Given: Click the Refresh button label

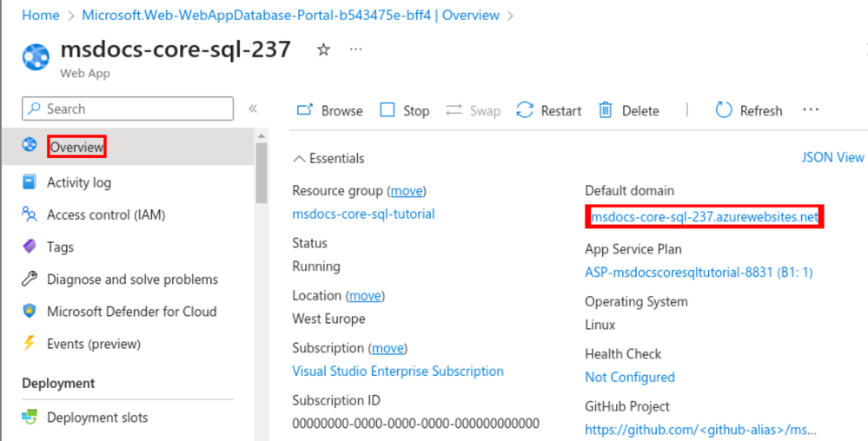Looking at the screenshot, I should coord(761,110).
